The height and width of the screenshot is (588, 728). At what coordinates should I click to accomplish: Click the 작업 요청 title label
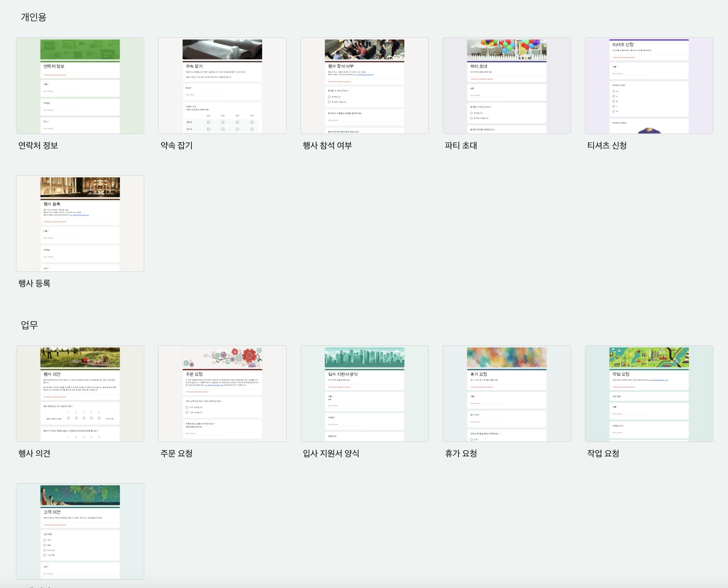point(603,454)
